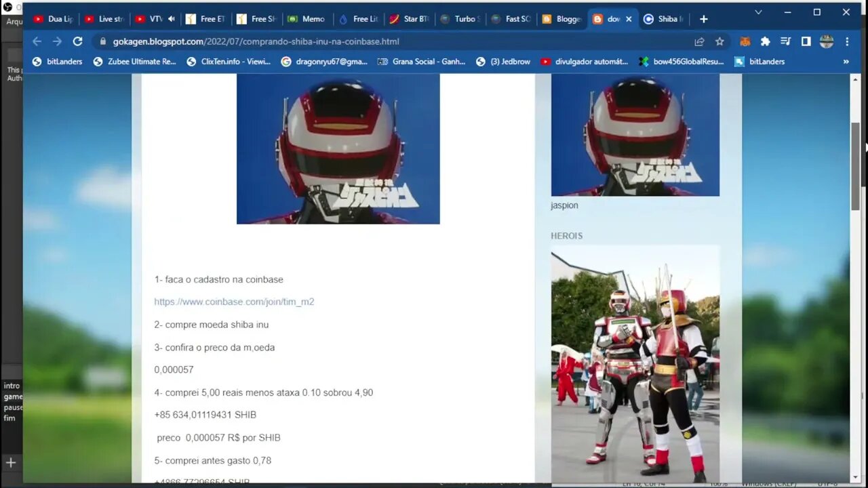Select the '5- comprei antes gasto 0,78' line

tap(212, 460)
